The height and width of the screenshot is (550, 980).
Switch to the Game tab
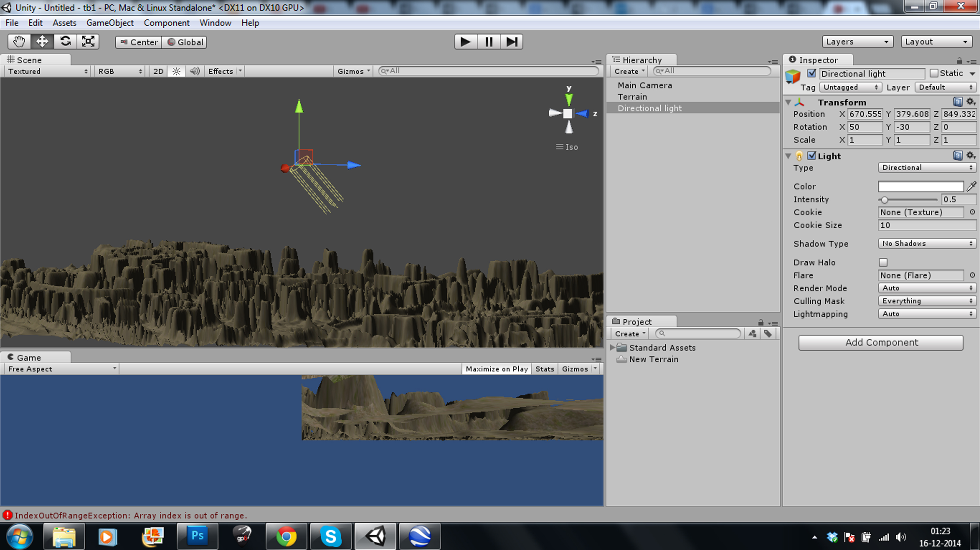point(29,357)
